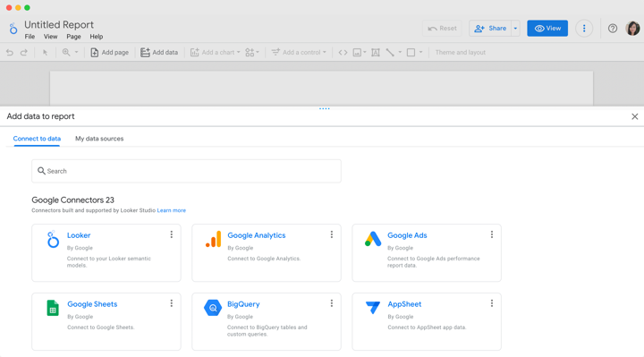Select the BigQuery connector icon
This screenshot has width=644, height=357.
(213, 308)
